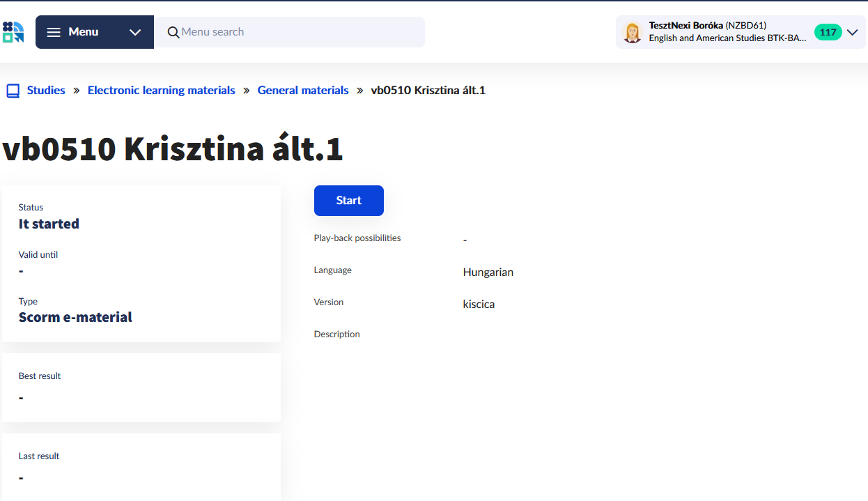
Task: Select the Best result card
Action: (141, 387)
